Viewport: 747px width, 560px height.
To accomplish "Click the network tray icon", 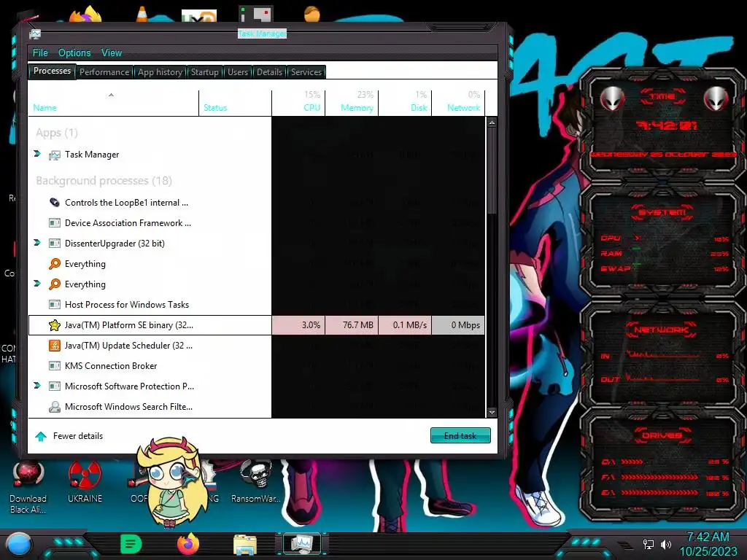I will point(648,544).
